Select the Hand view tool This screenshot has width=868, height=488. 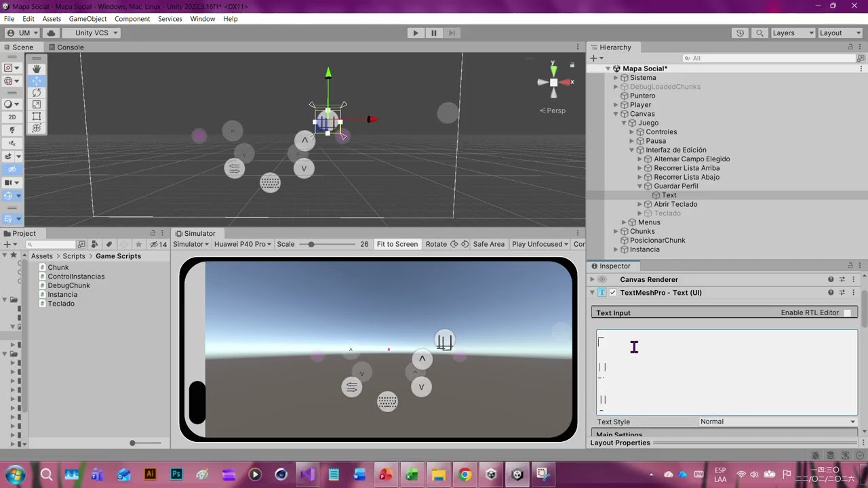coord(37,68)
